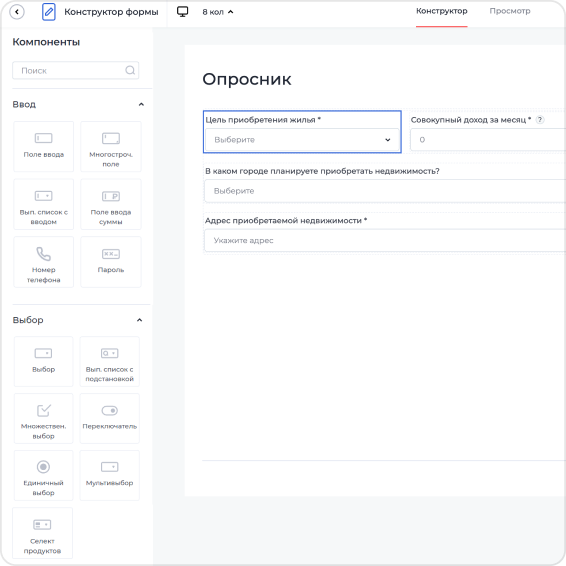566x566 pixels.
Task: Select the Переключатель toggle component
Action: [x=110, y=419]
